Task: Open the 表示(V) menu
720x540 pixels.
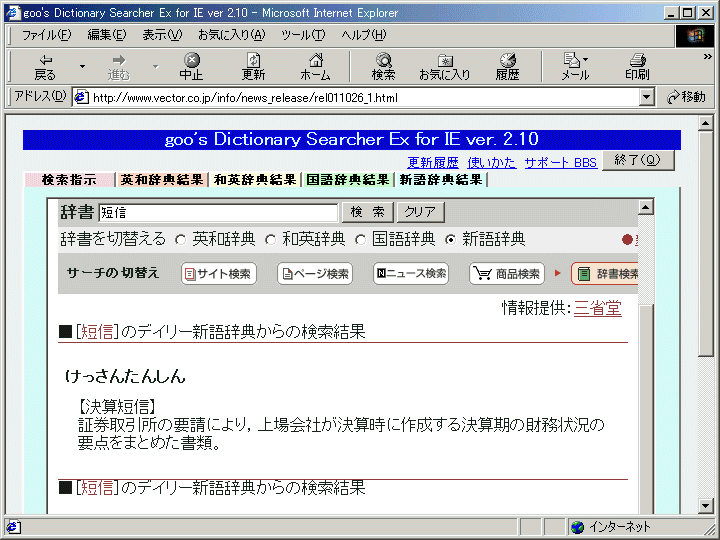Action: (x=162, y=35)
